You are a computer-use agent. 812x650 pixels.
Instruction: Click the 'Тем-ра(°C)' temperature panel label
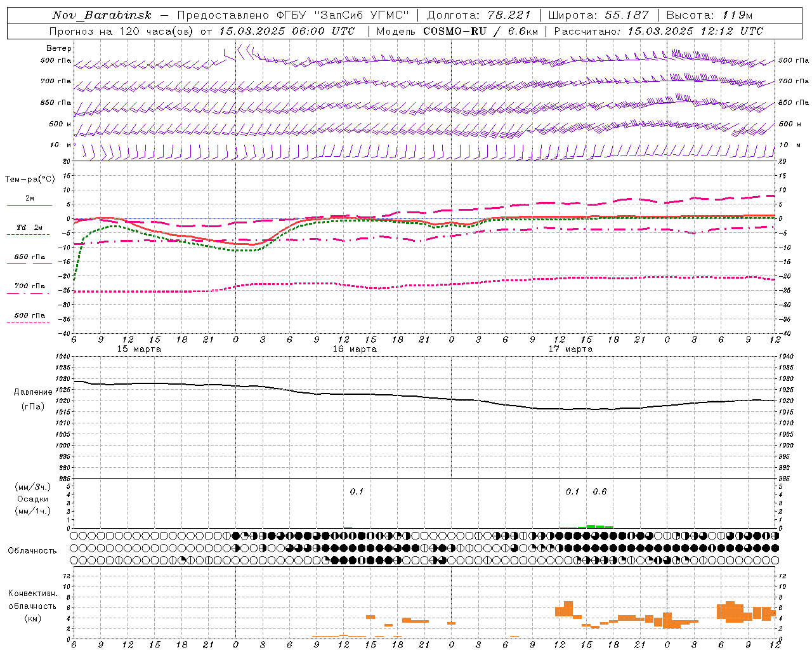click(x=30, y=180)
